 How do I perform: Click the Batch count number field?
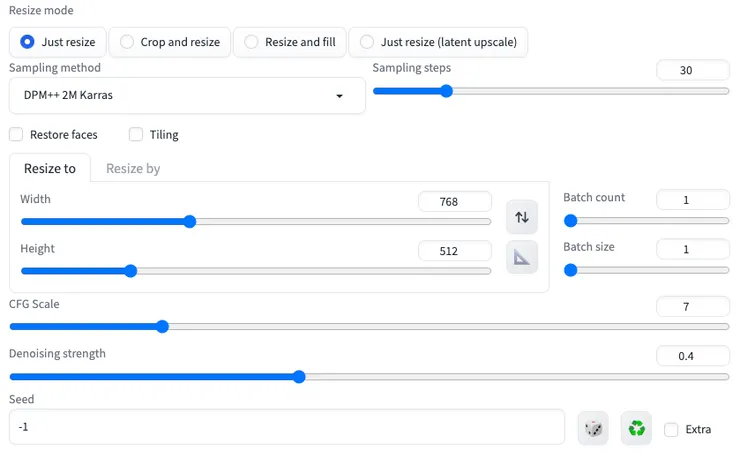tap(692, 199)
